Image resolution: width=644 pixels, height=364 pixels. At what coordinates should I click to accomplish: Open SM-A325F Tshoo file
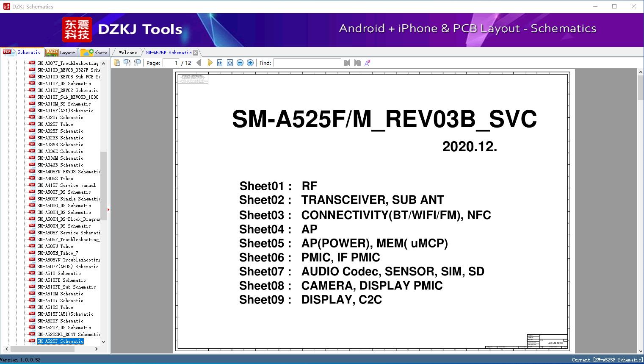pyautogui.click(x=55, y=124)
